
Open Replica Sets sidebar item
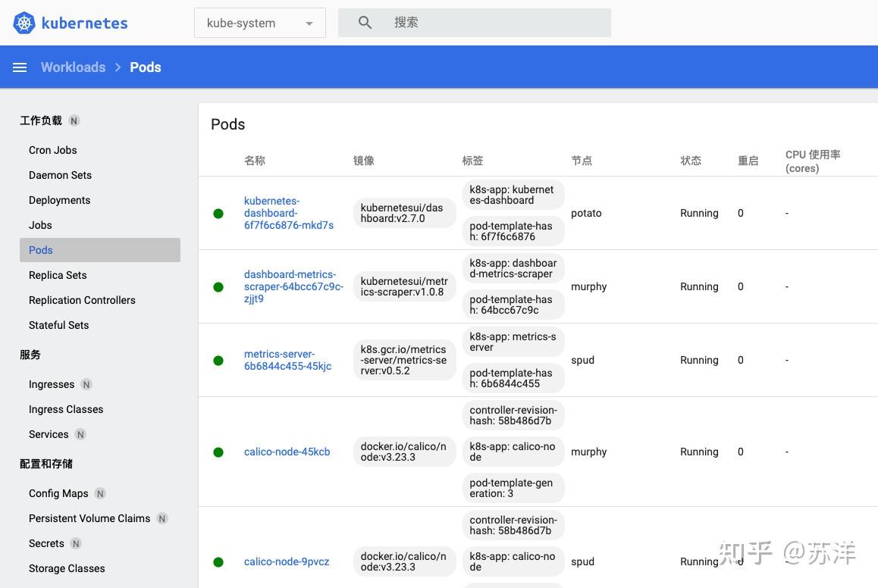[58, 275]
